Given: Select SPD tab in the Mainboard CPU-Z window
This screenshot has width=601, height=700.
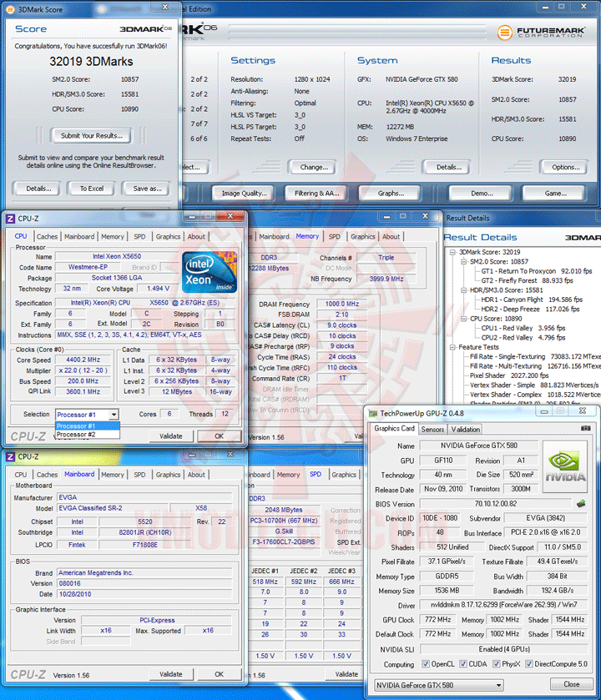Looking at the screenshot, I should coord(139,475).
